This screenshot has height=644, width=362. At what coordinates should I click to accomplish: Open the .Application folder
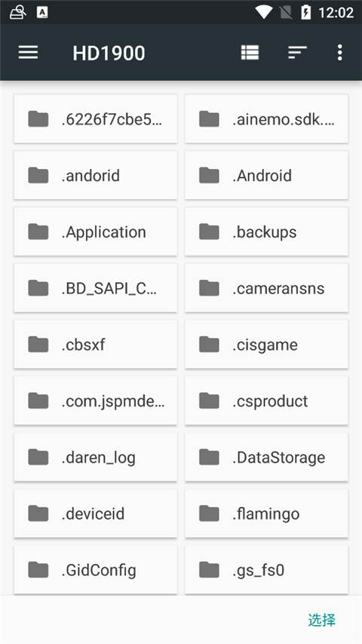(x=96, y=232)
